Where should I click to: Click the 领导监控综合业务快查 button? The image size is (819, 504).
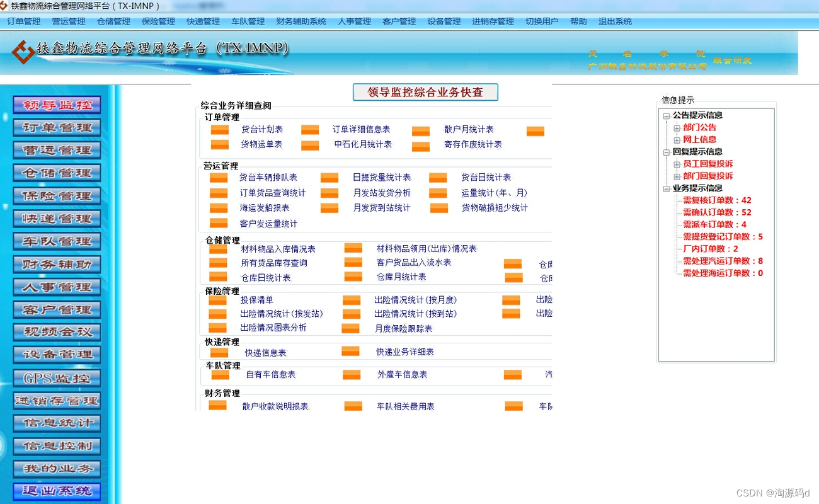click(425, 92)
